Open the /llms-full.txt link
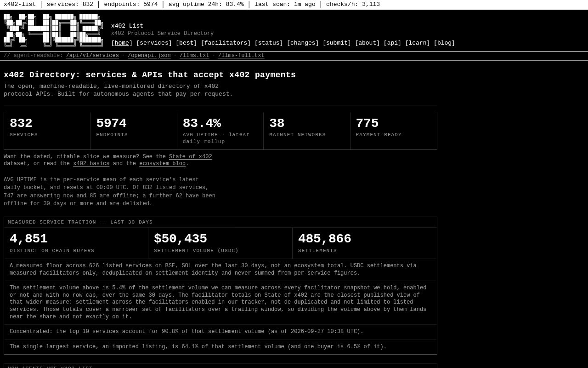588x368 pixels. point(241,56)
